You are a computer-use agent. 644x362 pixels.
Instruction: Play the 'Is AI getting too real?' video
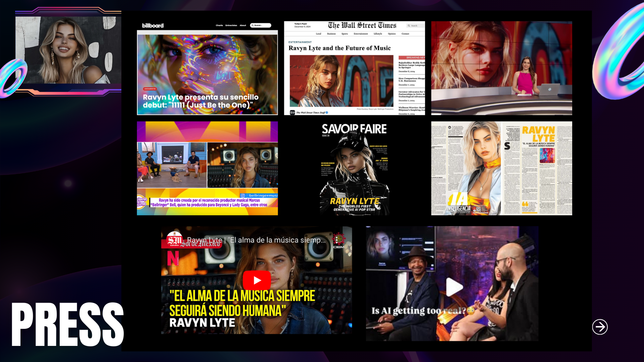click(x=454, y=287)
